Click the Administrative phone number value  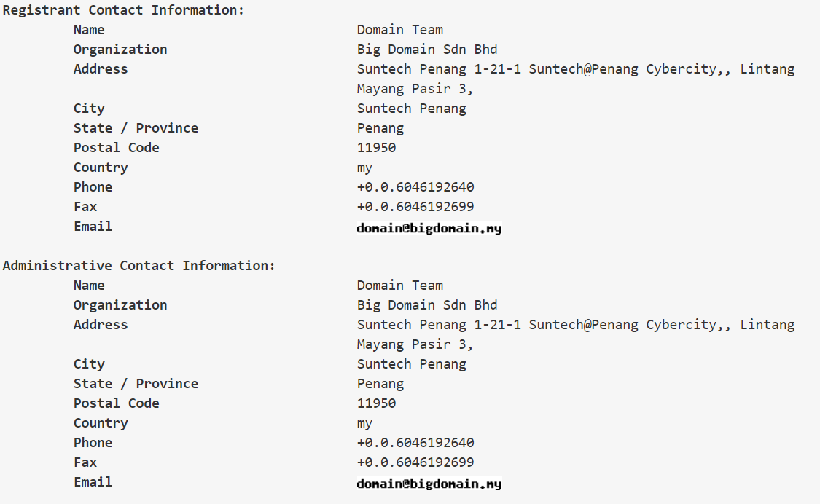point(415,443)
